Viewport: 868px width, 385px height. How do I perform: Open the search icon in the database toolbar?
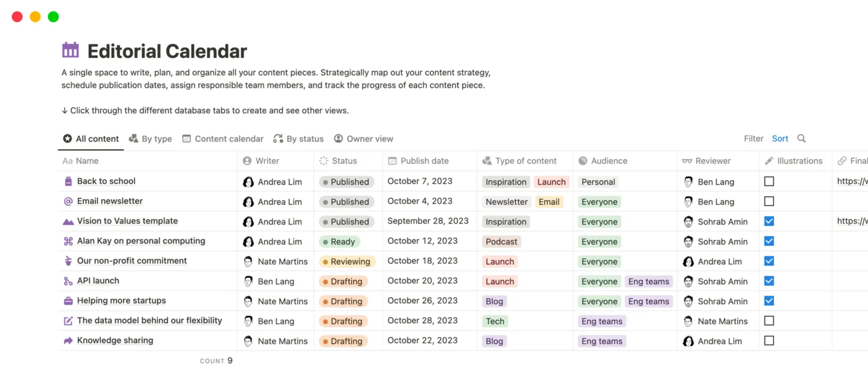point(802,138)
